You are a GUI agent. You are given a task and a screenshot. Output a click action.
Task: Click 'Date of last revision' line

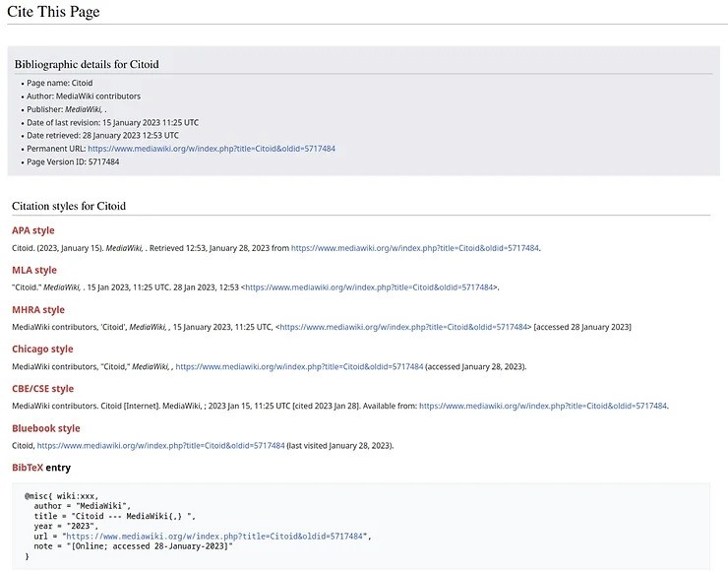click(112, 123)
